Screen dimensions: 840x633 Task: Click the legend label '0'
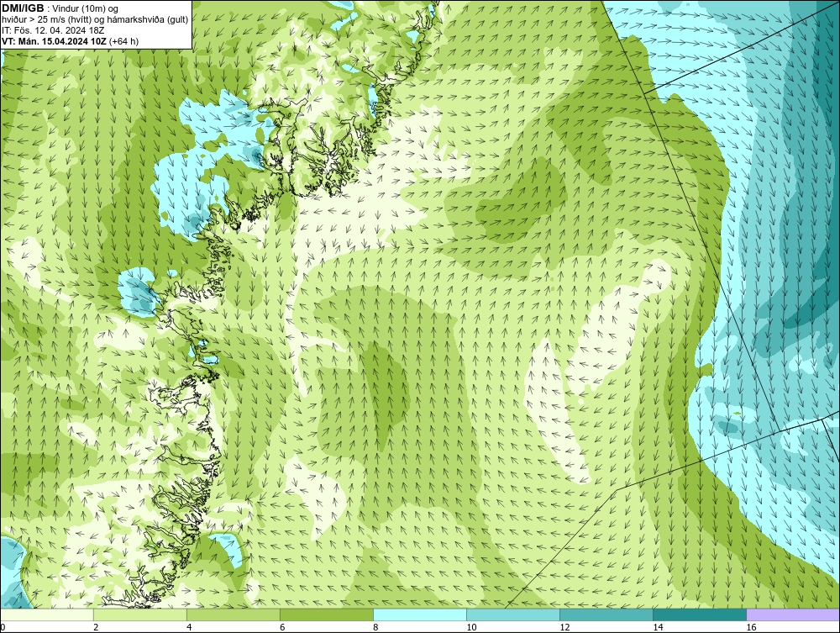3,627
